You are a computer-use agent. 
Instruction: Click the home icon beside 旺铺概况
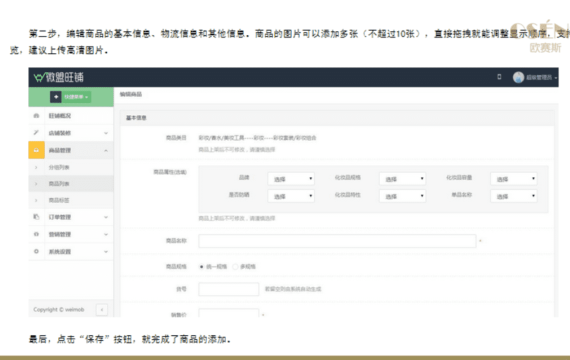[x=36, y=116]
